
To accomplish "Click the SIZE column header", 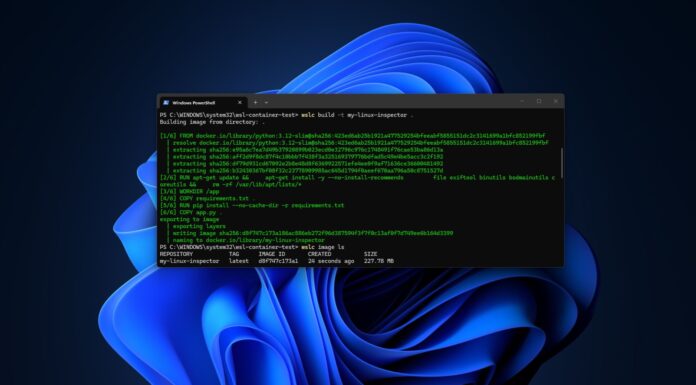I will [x=371, y=254].
